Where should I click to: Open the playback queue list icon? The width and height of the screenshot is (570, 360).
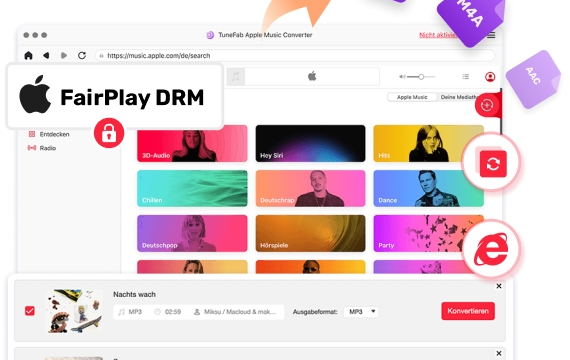pyautogui.click(x=466, y=77)
